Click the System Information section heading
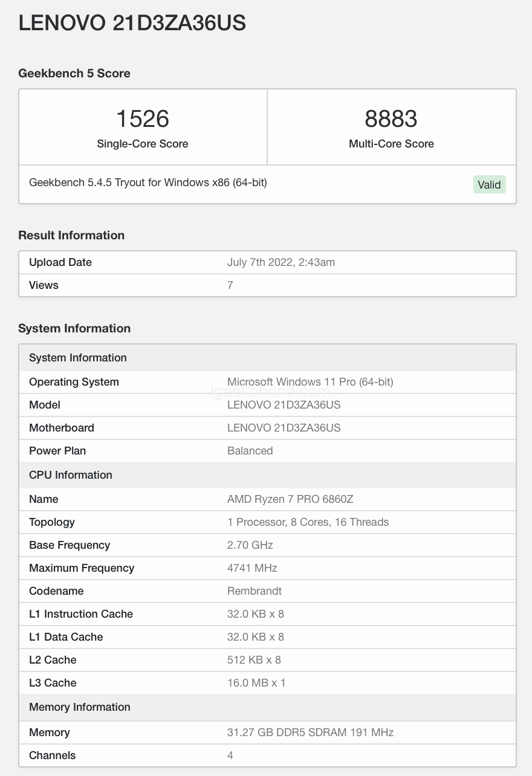This screenshot has width=532, height=776. 74,328
